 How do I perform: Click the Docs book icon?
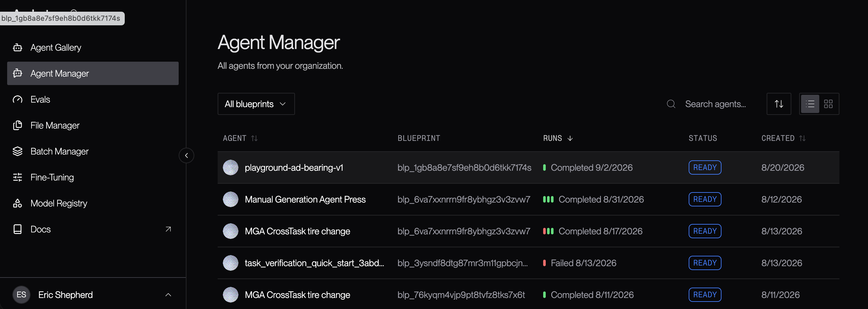[x=18, y=229]
